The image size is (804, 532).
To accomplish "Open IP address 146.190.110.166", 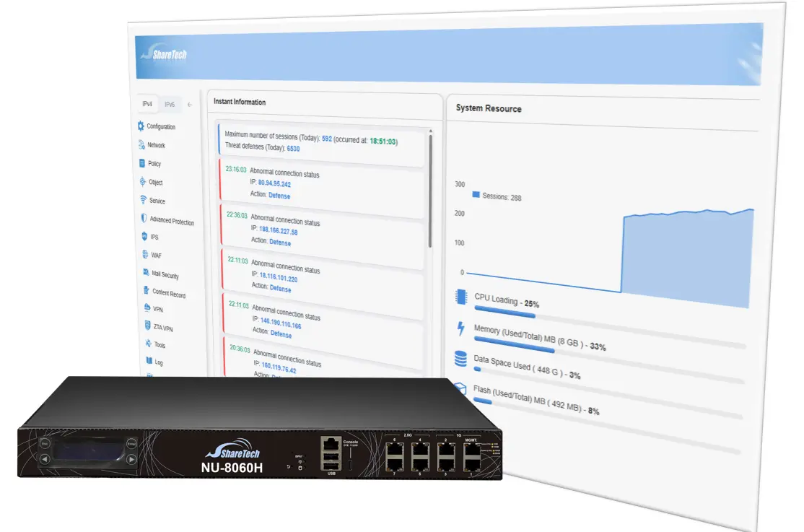I will (x=281, y=323).
